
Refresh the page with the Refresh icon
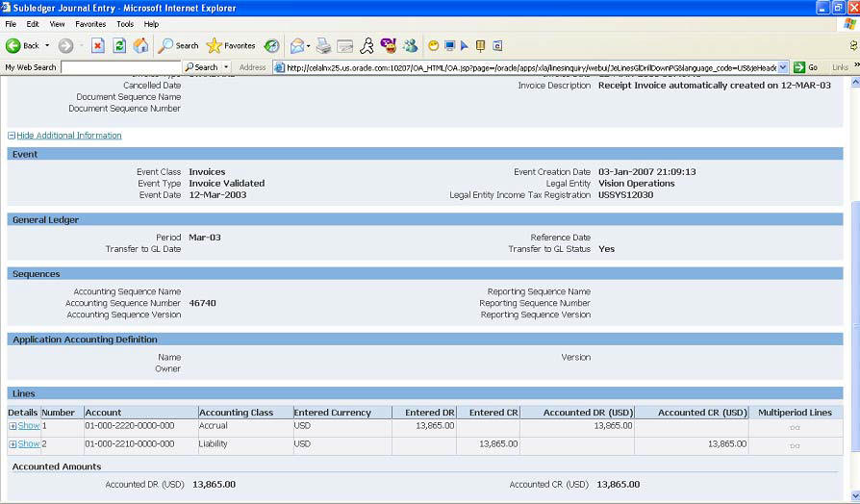click(119, 45)
